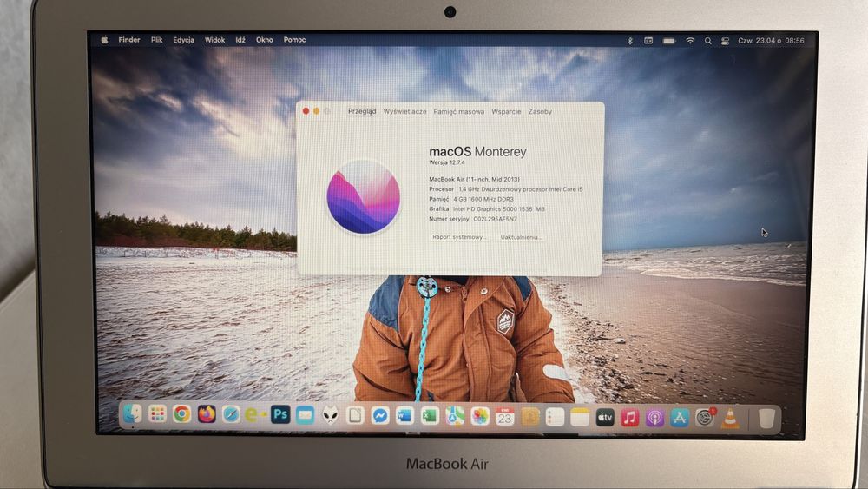Click the serial number C02L295AF5N7
The image size is (868, 489).
pyautogui.click(x=495, y=219)
